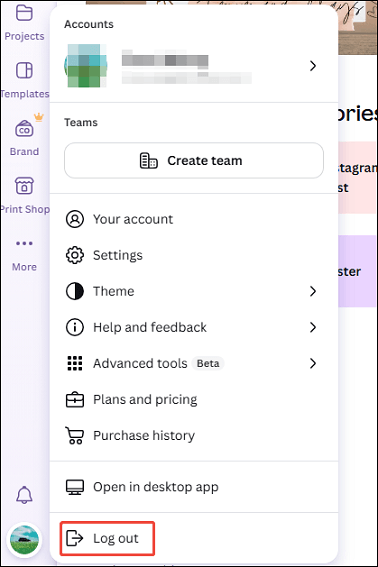Expand the account chevron arrow
The image size is (378, 567).
pyautogui.click(x=313, y=66)
